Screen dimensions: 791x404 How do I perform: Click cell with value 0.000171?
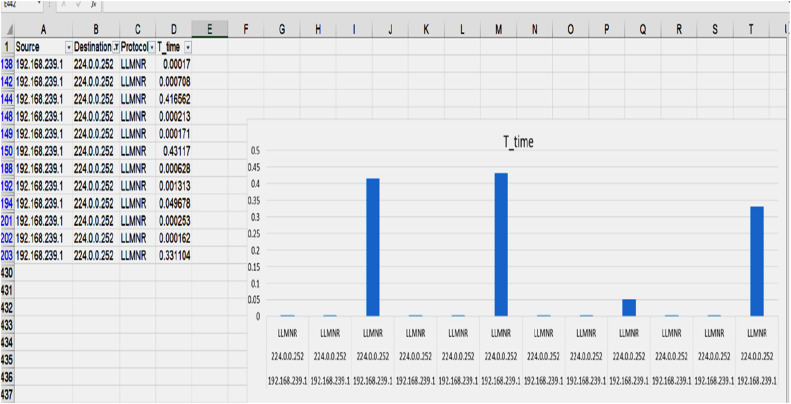(174, 134)
